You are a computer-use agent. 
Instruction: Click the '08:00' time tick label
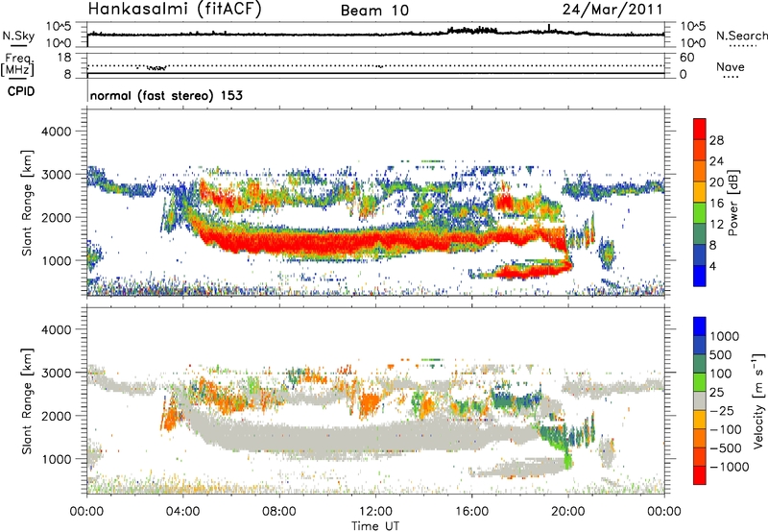click(279, 512)
